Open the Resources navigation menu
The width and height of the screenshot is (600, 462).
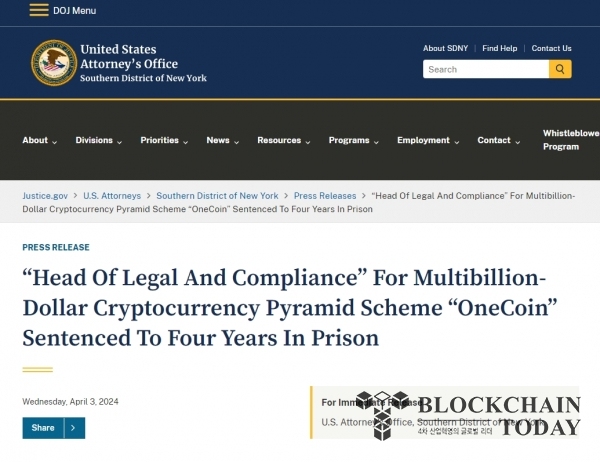tap(284, 140)
